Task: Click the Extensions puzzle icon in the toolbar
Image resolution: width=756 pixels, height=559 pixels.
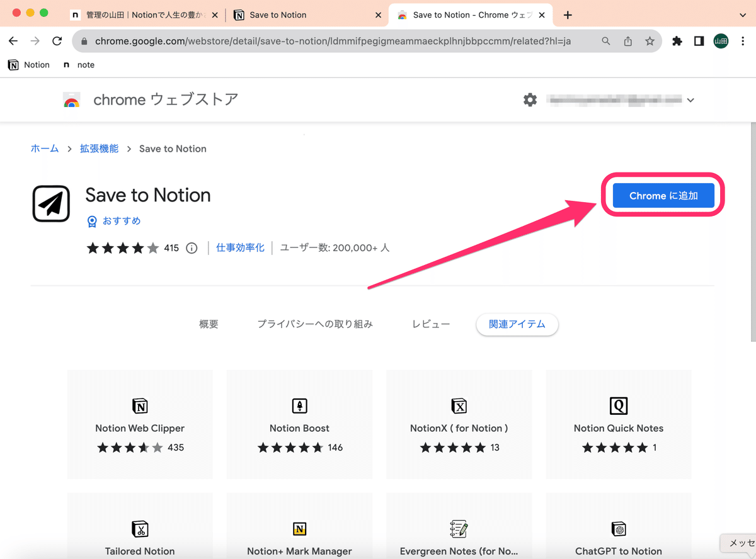Action: [676, 40]
